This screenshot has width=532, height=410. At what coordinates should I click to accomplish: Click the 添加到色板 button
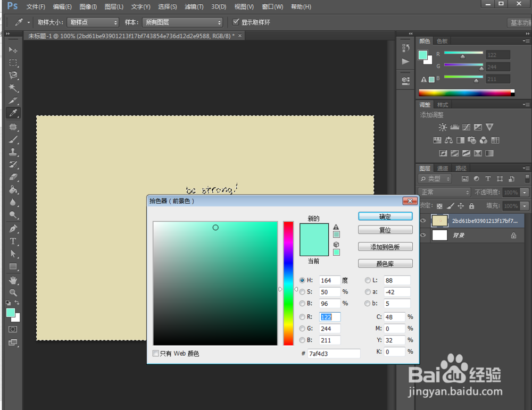pos(385,247)
